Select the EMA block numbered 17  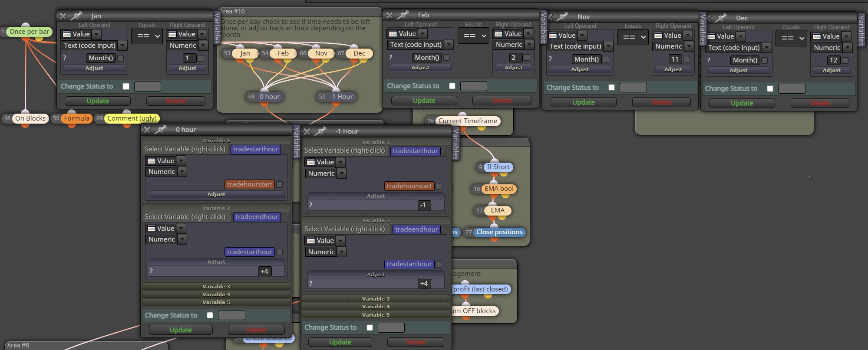coord(498,210)
